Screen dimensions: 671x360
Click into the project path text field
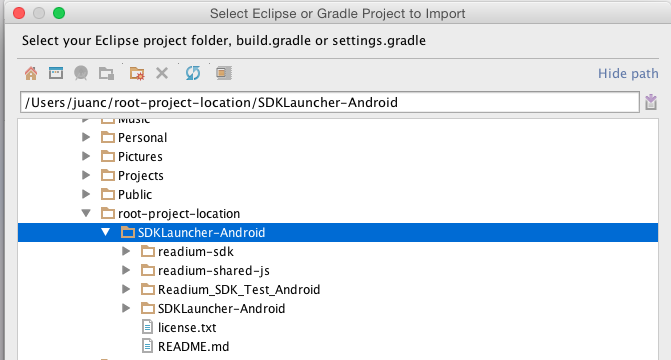[x=330, y=102]
